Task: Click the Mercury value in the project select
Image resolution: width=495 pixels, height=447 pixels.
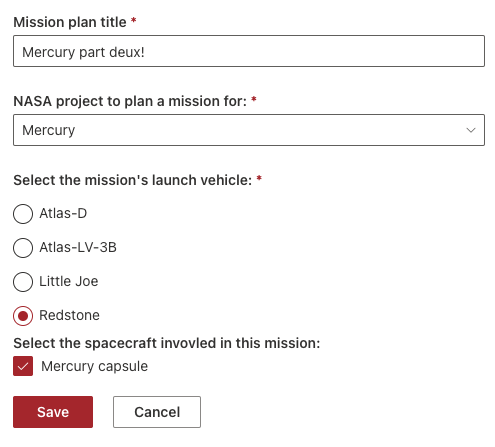Action: click(49, 130)
